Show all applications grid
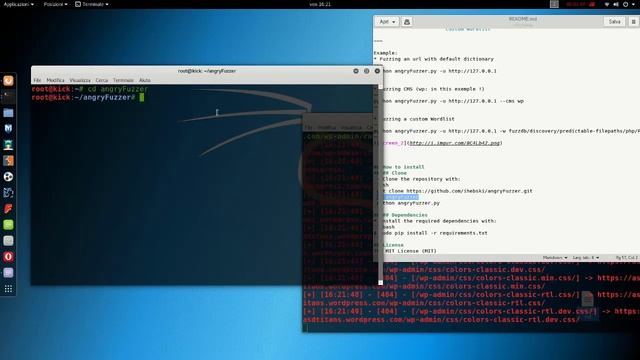The height and width of the screenshot is (360, 640). pos(8,289)
